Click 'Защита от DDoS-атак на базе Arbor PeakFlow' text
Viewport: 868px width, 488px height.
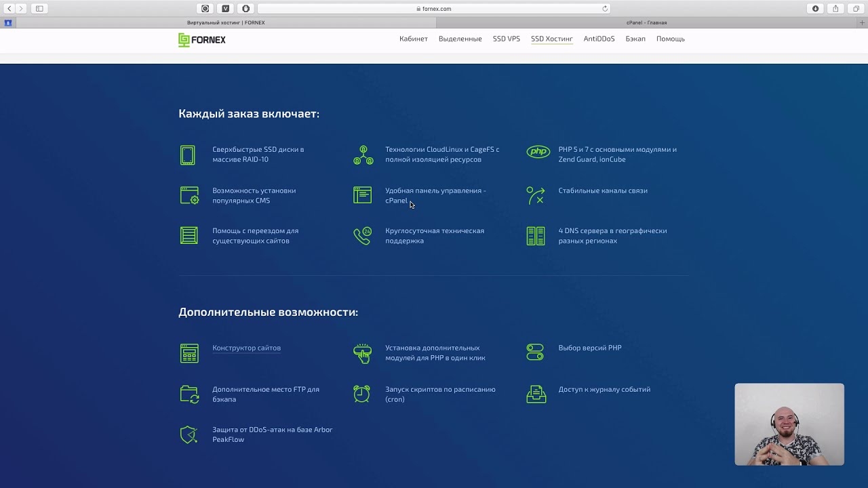click(272, 434)
